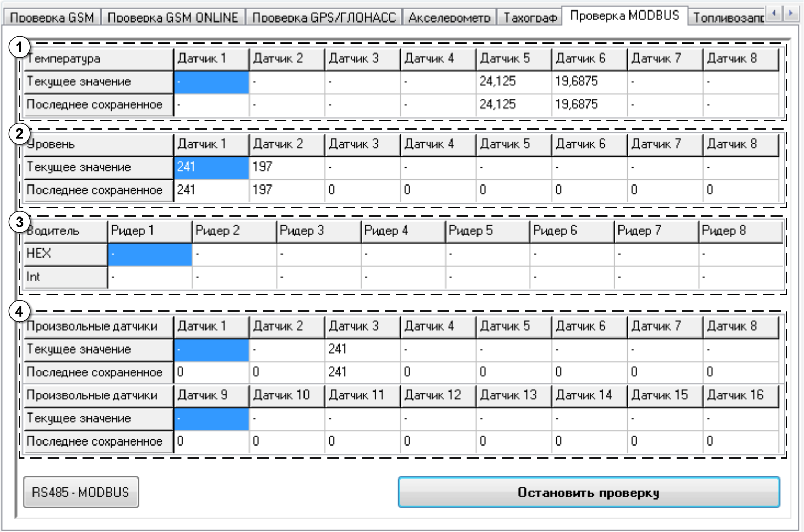
Task: Click Датчик 10 column header
Action: click(287, 395)
